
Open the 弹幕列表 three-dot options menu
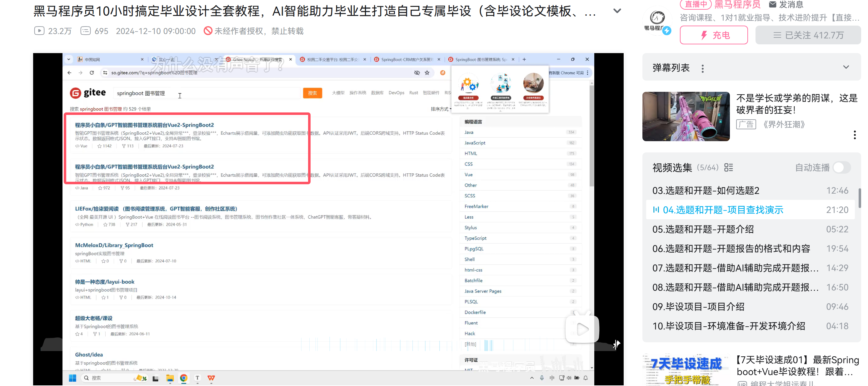(702, 68)
